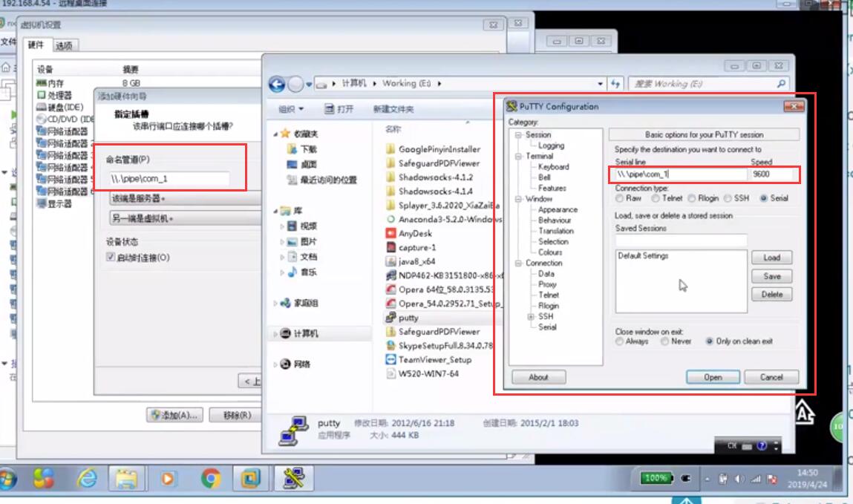Click the Speed input field
853x504 pixels.
[x=774, y=174]
